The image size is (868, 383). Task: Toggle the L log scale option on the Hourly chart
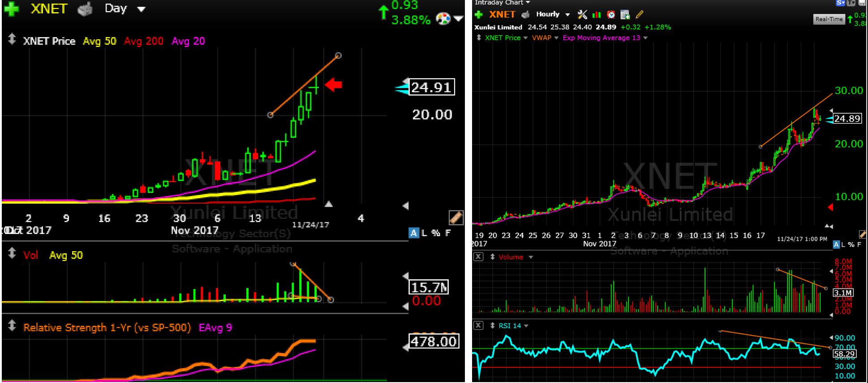point(843,245)
